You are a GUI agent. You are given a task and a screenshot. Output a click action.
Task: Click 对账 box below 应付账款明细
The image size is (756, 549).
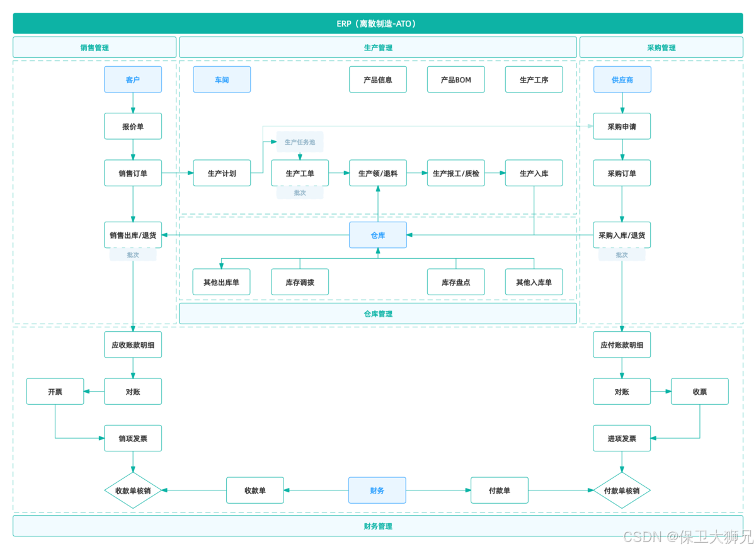[622, 392]
